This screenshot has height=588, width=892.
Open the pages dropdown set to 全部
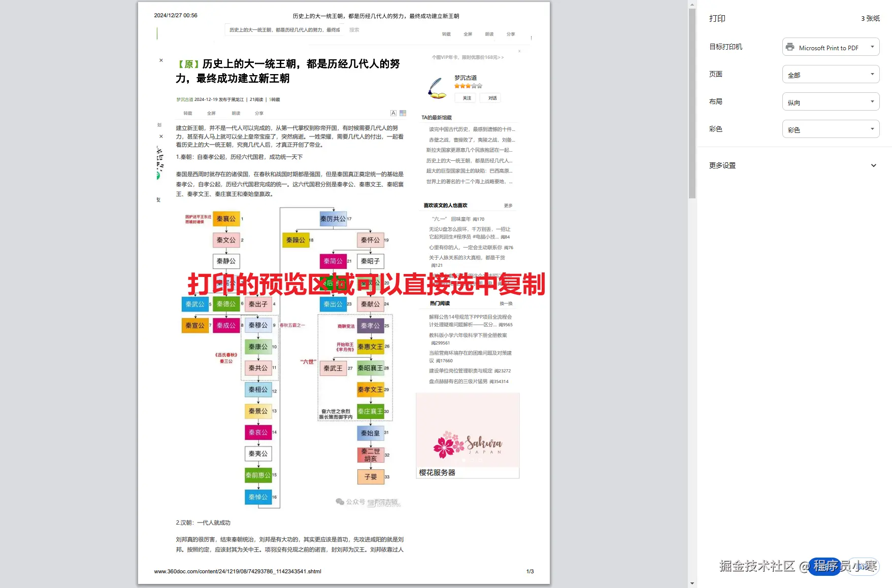(831, 75)
